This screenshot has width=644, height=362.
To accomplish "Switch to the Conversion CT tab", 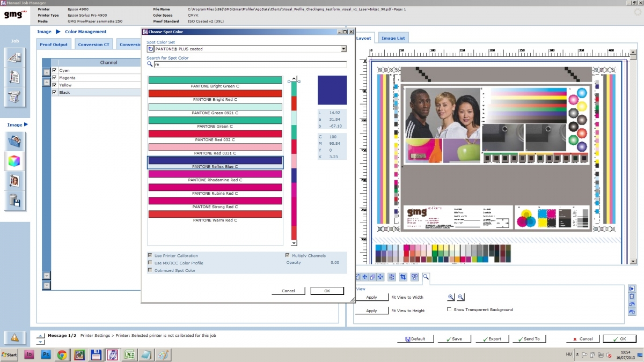I will (93, 45).
